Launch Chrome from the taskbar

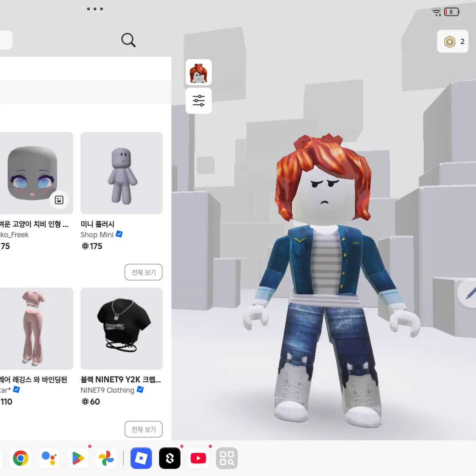tap(21, 458)
